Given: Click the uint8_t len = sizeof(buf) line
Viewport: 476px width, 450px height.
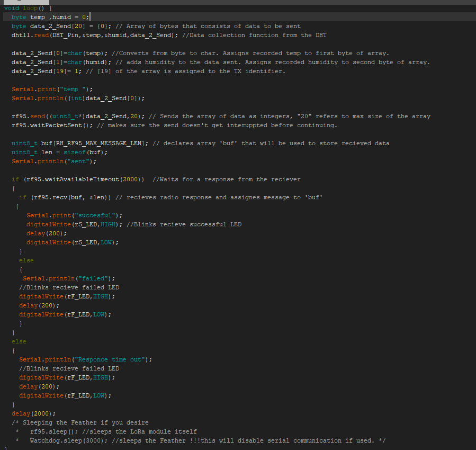Looking at the screenshot, I should (x=60, y=152).
